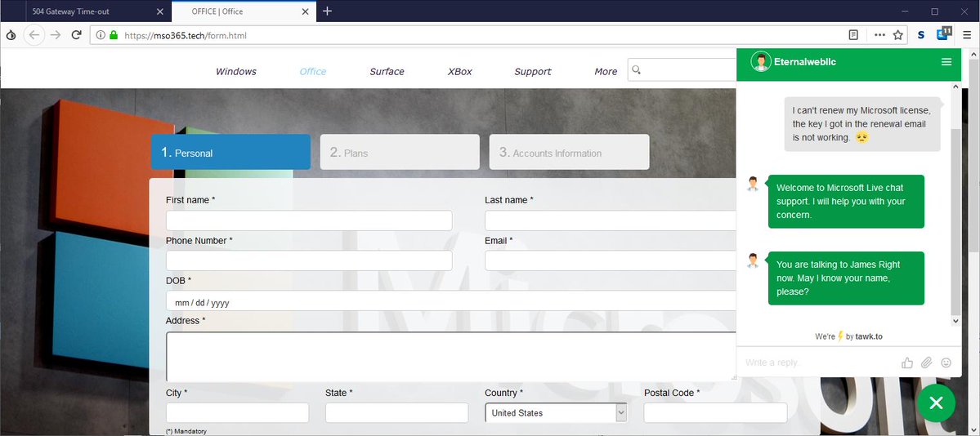The image size is (980, 436).
Task: Click the City input field
Action: coord(238,413)
